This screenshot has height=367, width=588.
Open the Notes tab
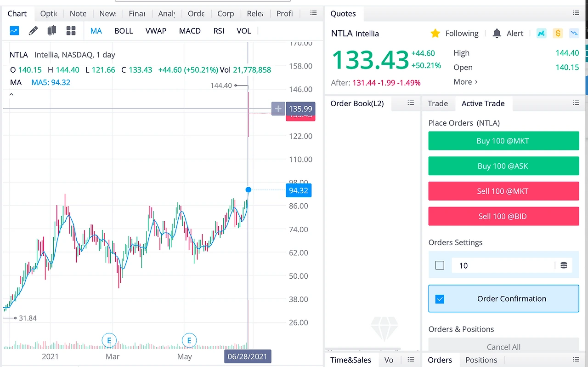point(78,13)
